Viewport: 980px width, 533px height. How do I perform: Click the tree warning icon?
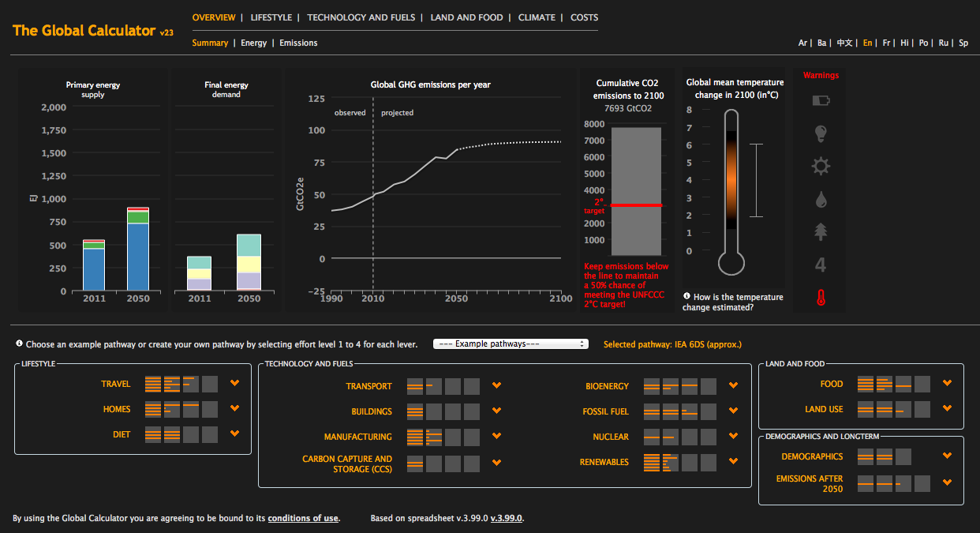coord(821,231)
